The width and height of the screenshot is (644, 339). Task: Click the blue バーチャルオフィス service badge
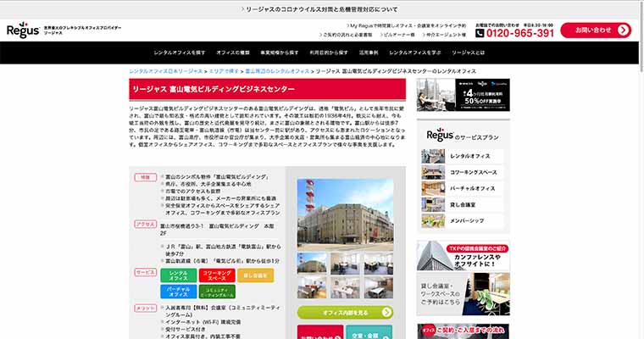tap(178, 292)
